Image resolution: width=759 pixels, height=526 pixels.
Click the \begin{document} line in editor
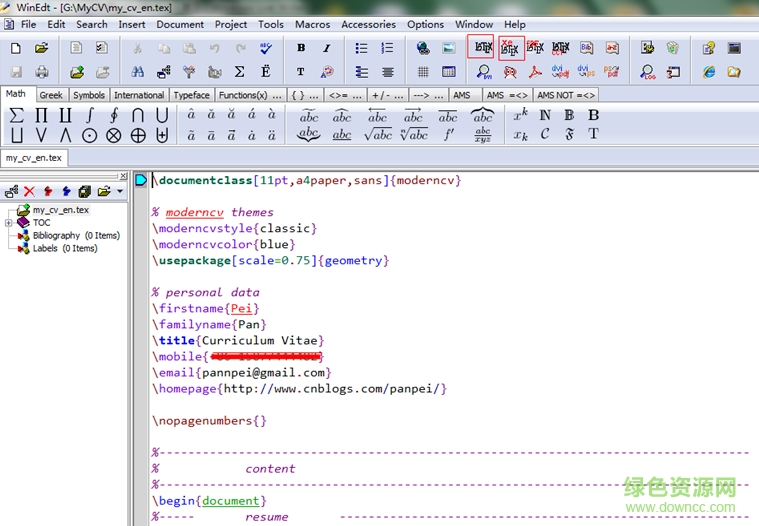click(210, 500)
